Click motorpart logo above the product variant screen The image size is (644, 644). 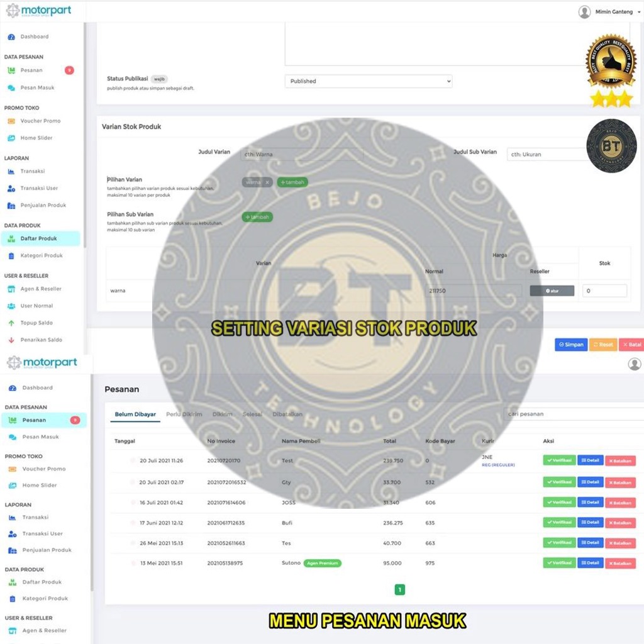pyautogui.click(x=39, y=10)
